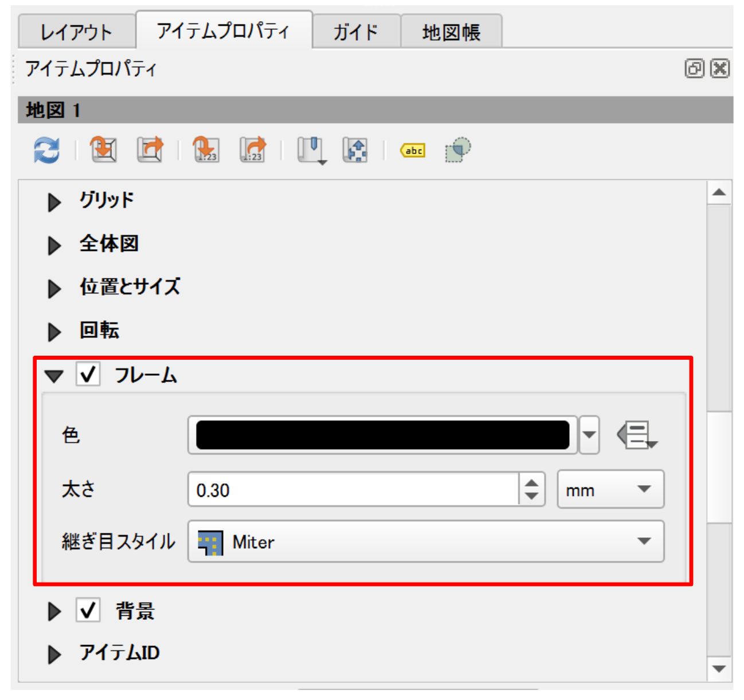Expand the アイテムID section
This screenshot has height=700, width=744.
click(x=54, y=654)
